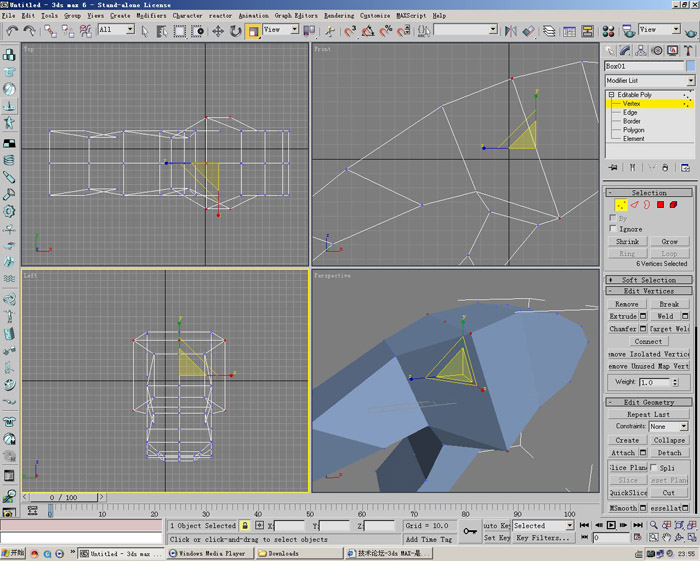The image size is (700, 561).
Task: Toggle the selection lock padlock icon
Action: click(x=245, y=525)
